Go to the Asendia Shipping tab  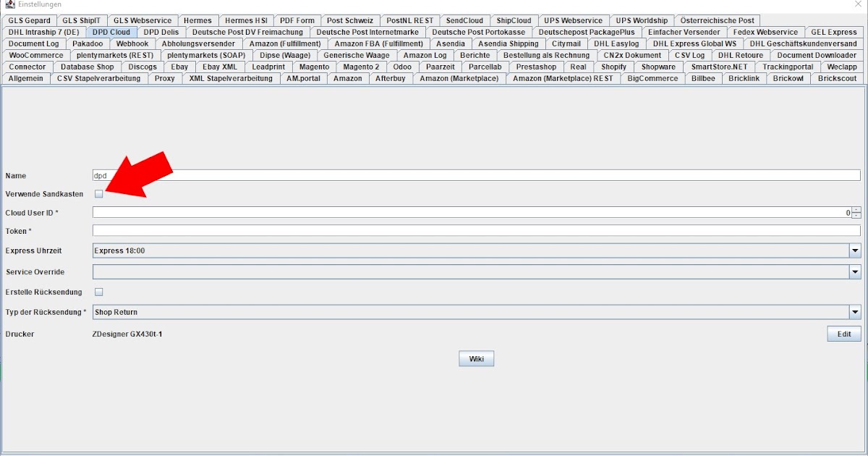(x=509, y=43)
